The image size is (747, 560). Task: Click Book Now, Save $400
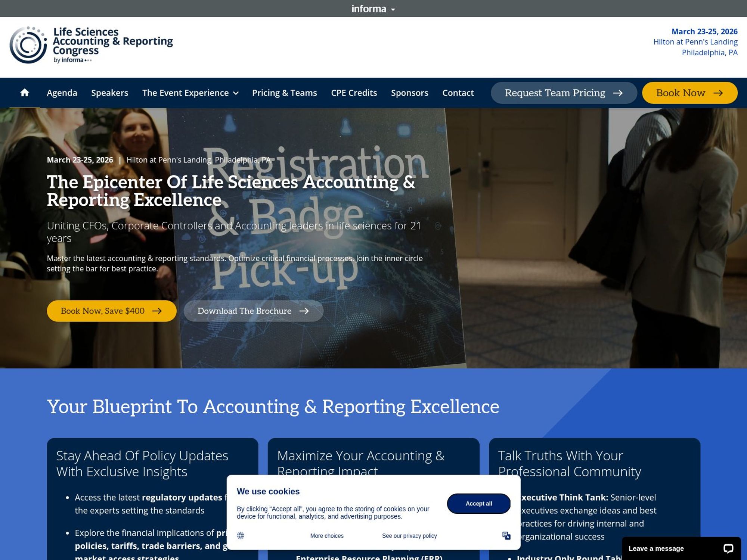pos(111,311)
